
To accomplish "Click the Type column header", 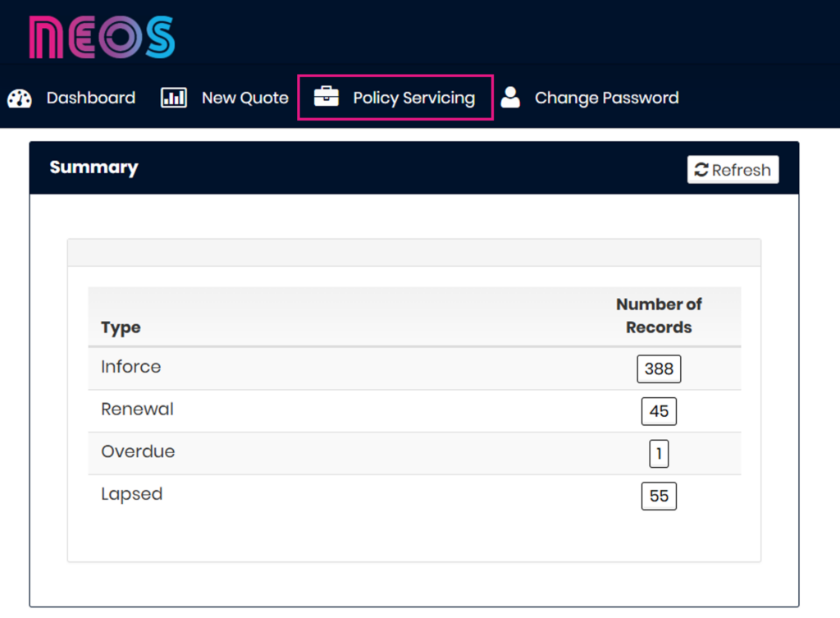I will point(121,327).
